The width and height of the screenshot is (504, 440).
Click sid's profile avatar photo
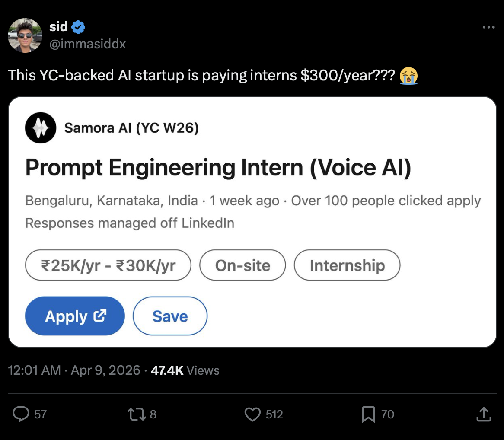[x=25, y=35]
